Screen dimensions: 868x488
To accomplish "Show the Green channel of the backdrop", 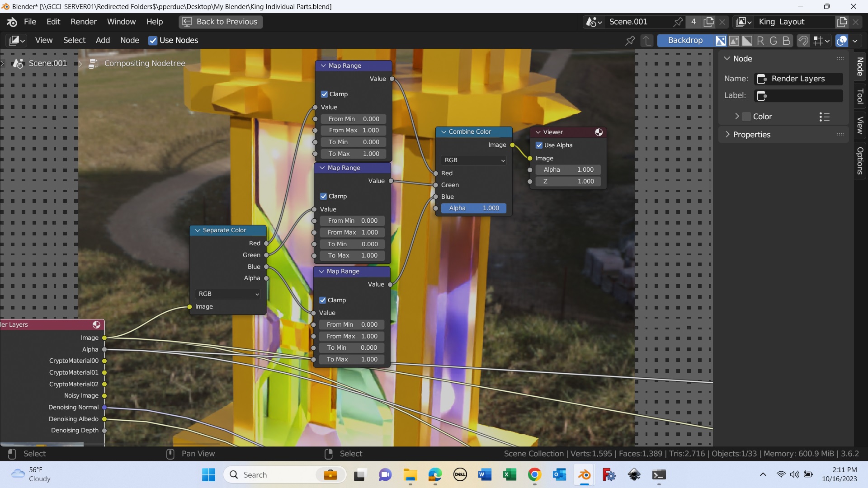I will coord(774,41).
